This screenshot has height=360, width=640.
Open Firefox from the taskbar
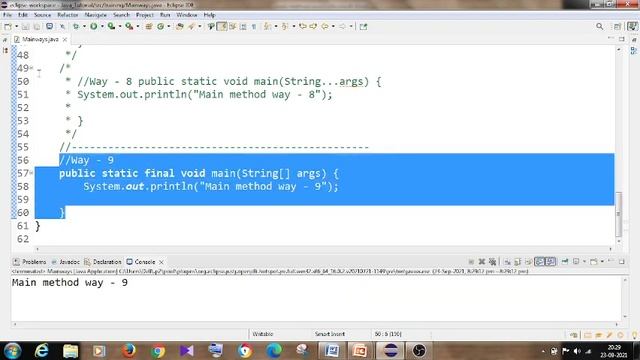point(129,351)
